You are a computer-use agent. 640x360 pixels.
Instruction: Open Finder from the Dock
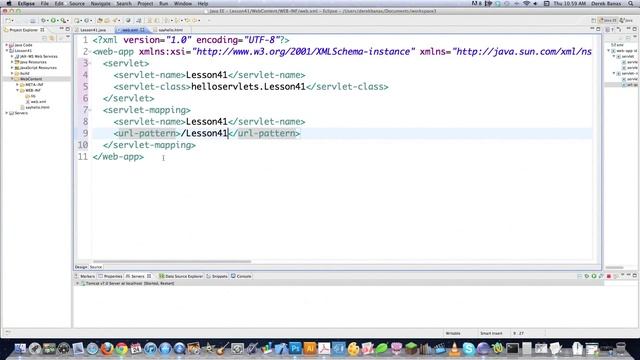point(20,349)
